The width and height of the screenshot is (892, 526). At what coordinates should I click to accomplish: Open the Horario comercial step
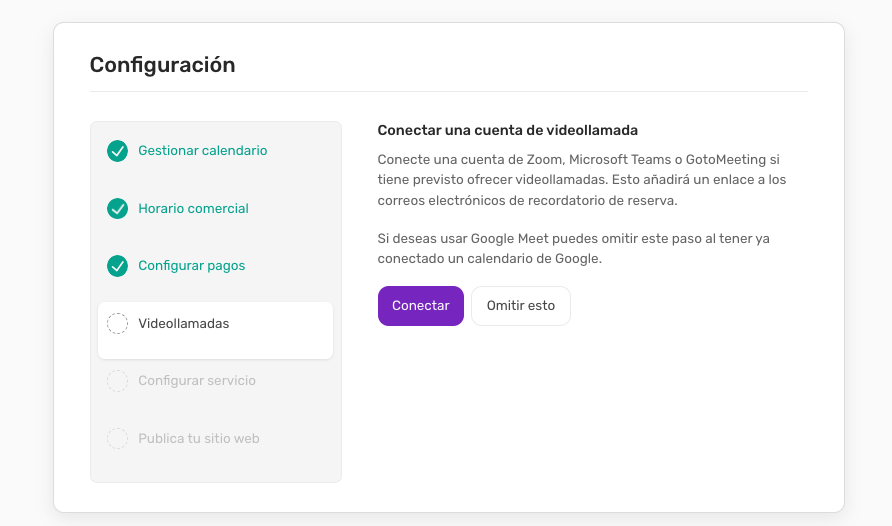[193, 209]
